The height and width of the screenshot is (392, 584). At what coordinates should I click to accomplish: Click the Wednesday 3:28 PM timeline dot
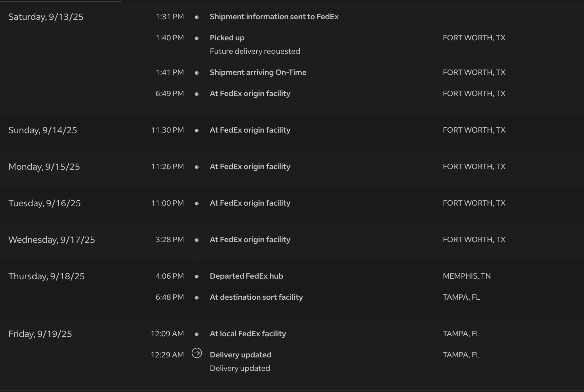pyautogui.click(x=197, y=240)
